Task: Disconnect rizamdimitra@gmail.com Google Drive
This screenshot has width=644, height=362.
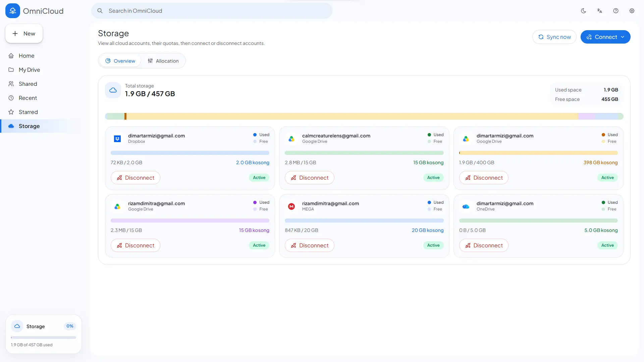Action: [x=136, y=245]
